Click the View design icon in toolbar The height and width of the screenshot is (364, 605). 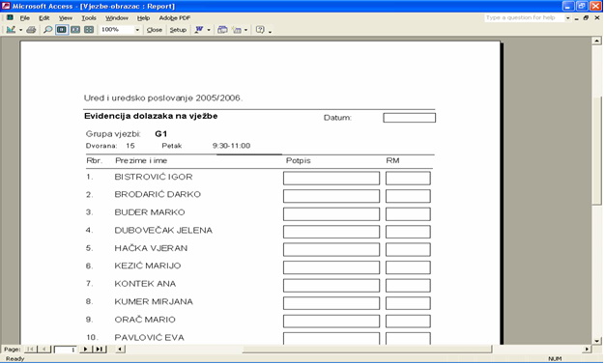click(x=11, y=30)
